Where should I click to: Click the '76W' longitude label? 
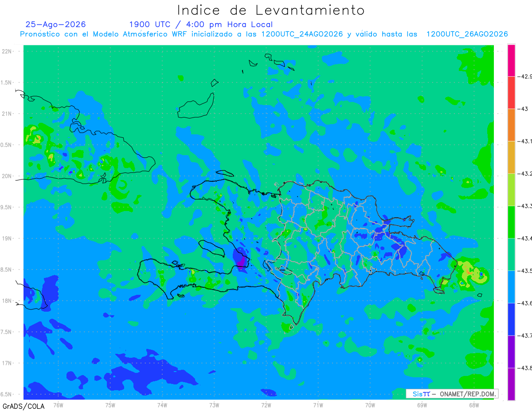tap(58, 405)
